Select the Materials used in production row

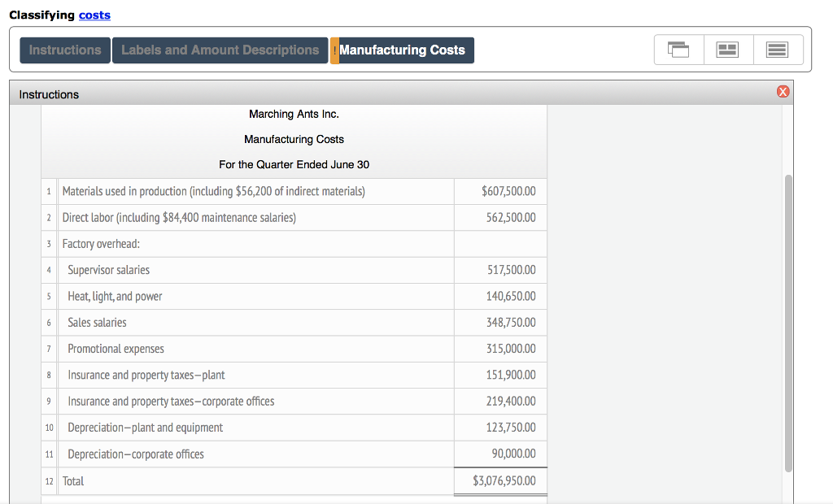point(214,192)
